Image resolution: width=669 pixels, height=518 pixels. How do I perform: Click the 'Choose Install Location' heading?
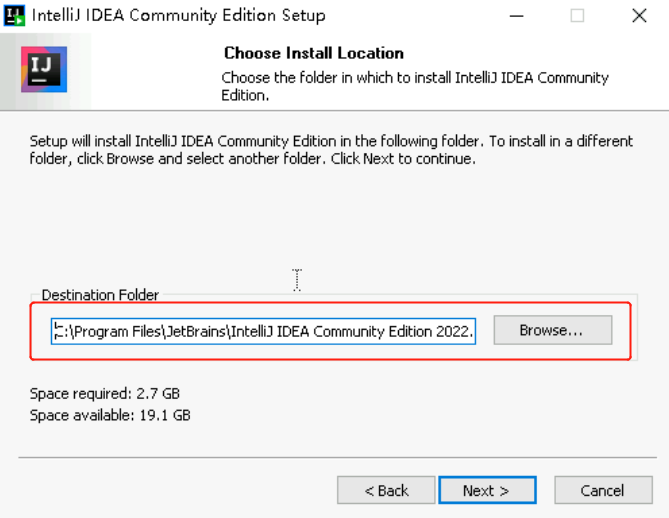tap(314, 53)
